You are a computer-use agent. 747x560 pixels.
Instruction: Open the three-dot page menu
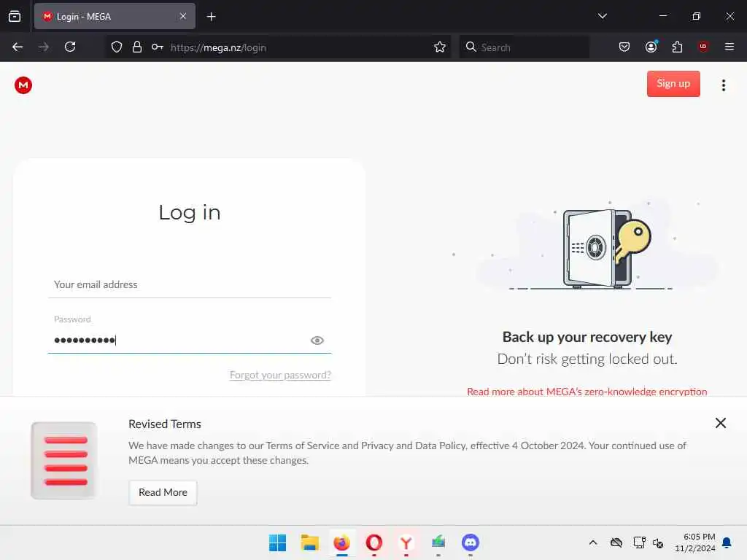pyautogui.click(x=723, y=85)
